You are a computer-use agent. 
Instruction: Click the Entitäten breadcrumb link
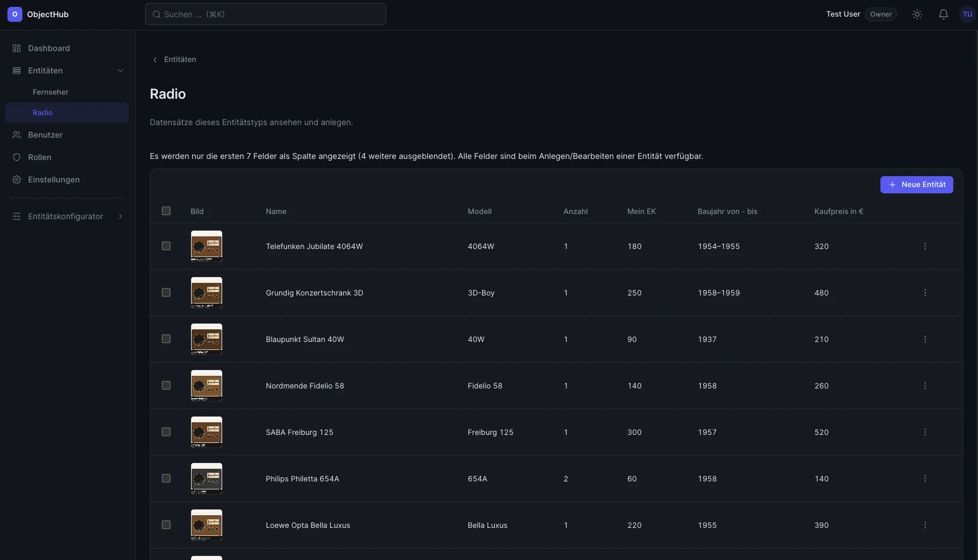[x=180, y=60]
